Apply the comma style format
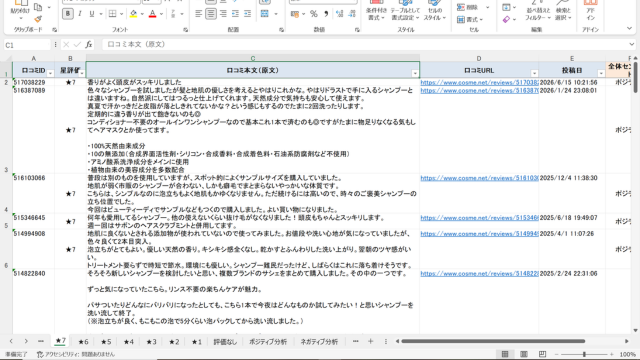The width and height of the screenshot is (640, 360). coord(326,14)
